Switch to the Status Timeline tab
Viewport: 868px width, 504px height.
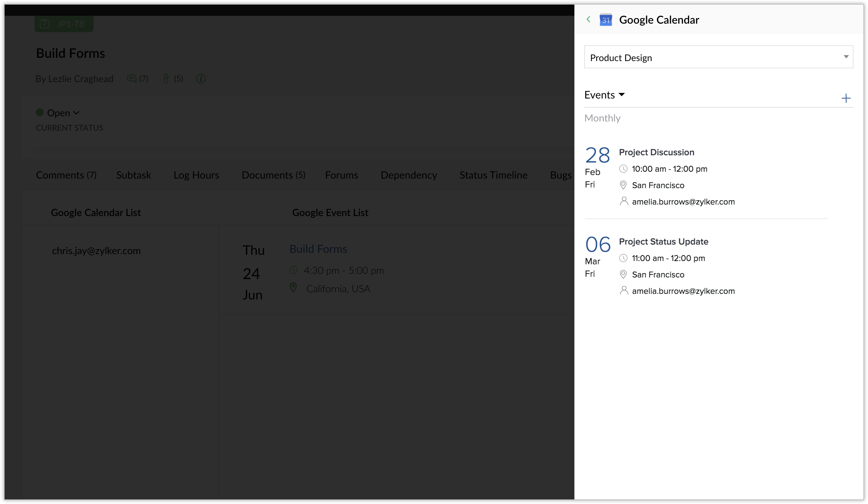tap(493, 175)
